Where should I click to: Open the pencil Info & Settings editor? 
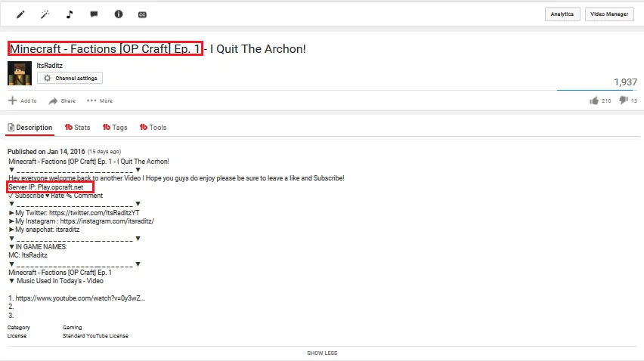(x=20, y=15)
